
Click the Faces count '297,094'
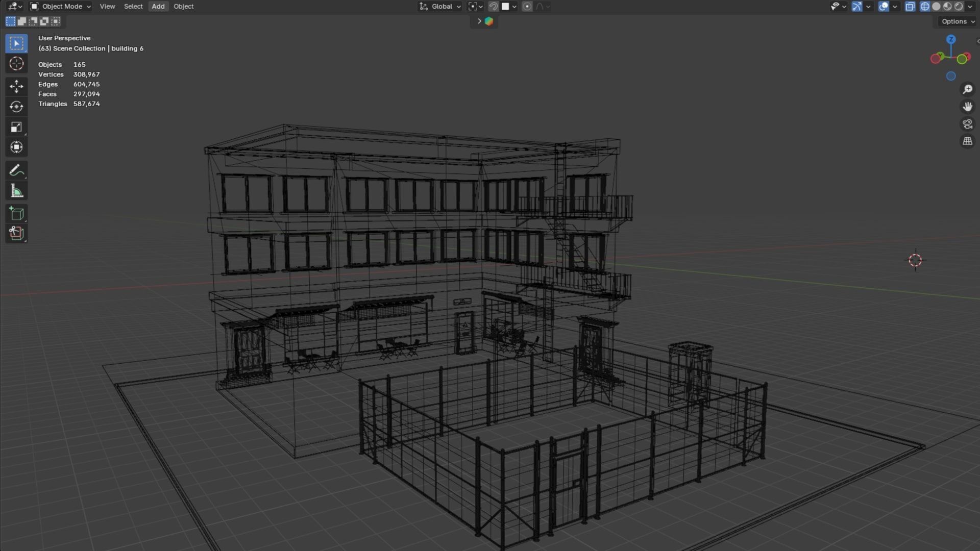click(x=87, y=94)
